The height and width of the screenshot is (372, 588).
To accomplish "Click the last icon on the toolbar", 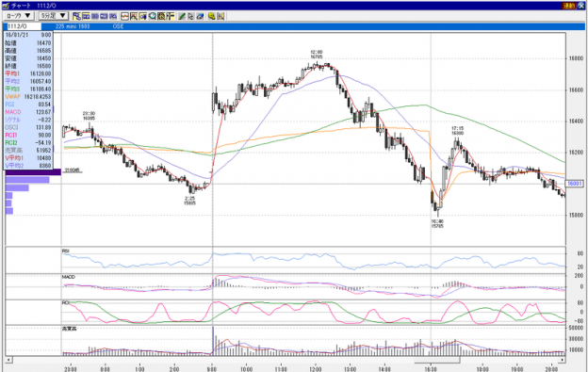I will pyautogui.click(x=220, y=16).
